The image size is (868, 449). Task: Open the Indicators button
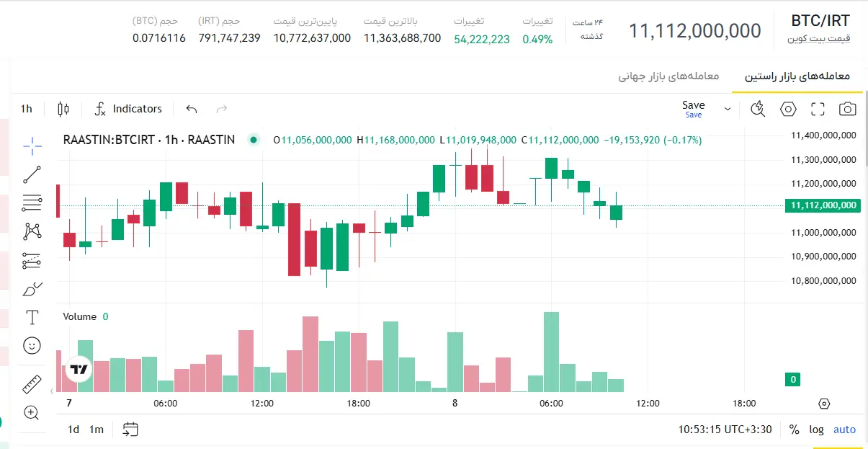click(129, 109)
